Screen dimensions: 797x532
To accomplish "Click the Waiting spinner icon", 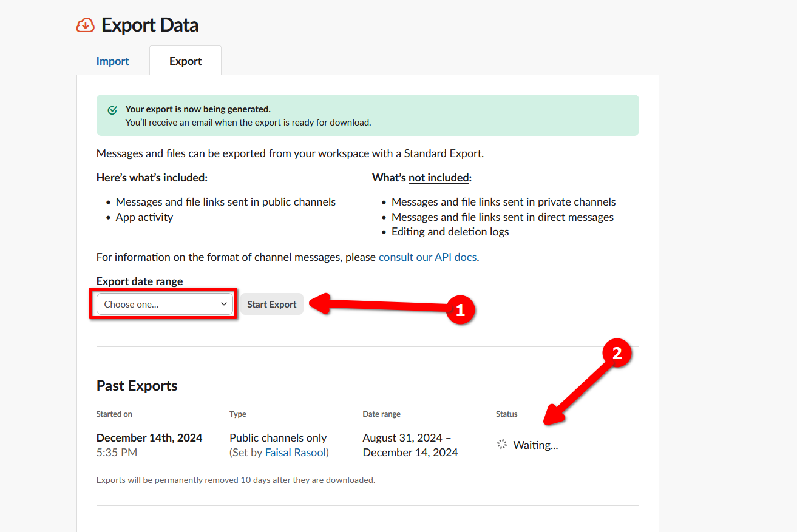I will coord(502,445).
